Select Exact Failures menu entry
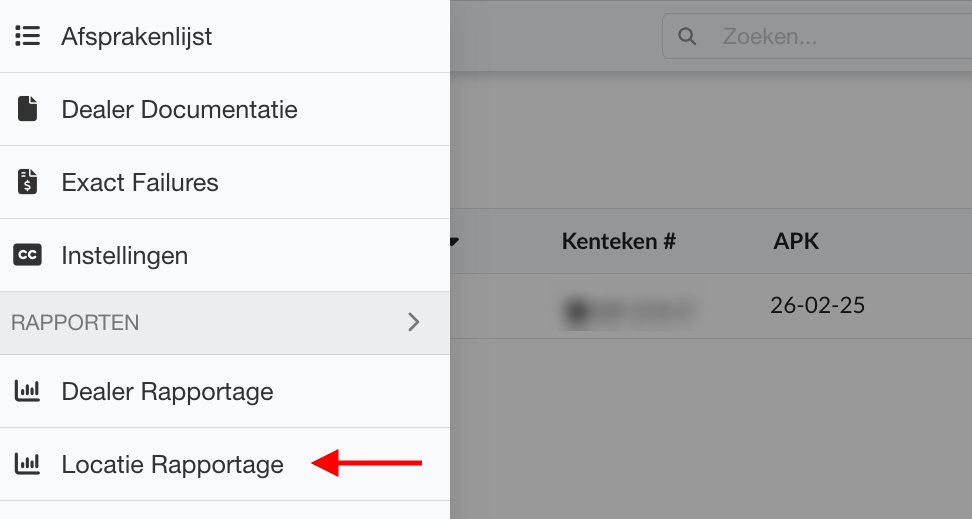Viewport: 972px width, 519px height. pyautogui.click(x=140, y=182)
